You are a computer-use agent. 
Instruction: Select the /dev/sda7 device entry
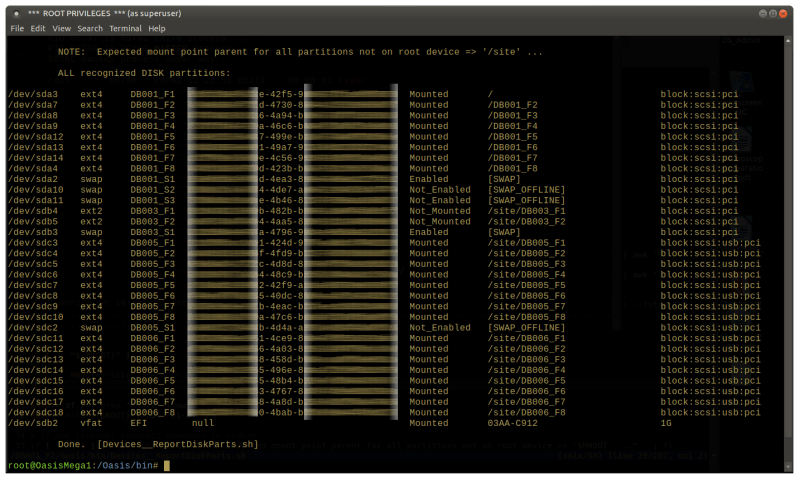point(33,105)
